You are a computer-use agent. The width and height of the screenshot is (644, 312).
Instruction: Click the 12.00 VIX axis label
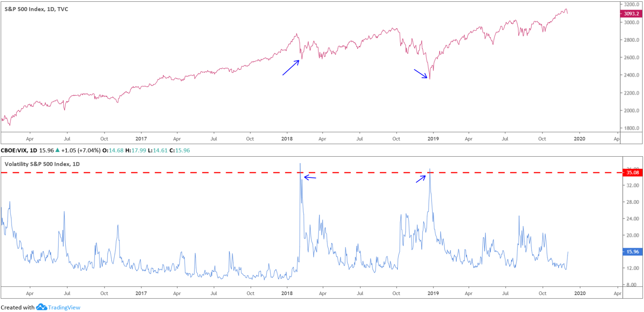[x=633, y=268]
